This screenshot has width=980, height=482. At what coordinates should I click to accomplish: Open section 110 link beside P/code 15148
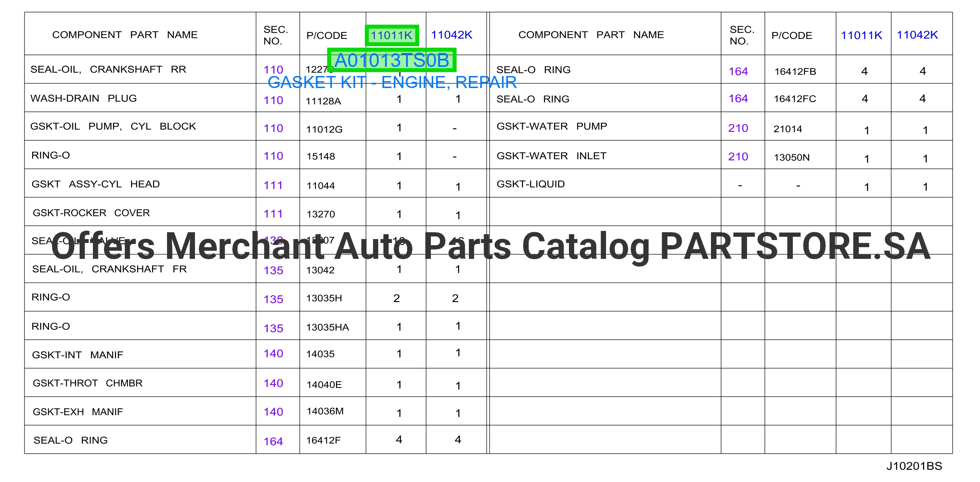click(273, 156)
